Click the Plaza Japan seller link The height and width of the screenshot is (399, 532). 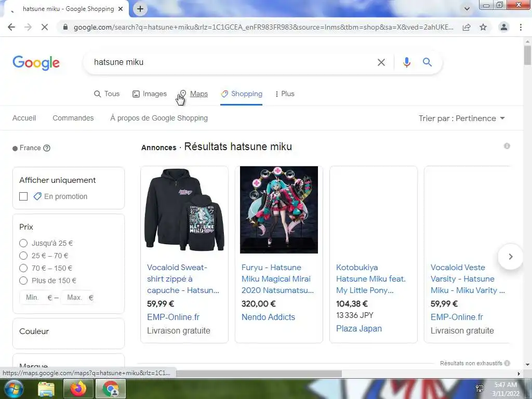point(359,328)
